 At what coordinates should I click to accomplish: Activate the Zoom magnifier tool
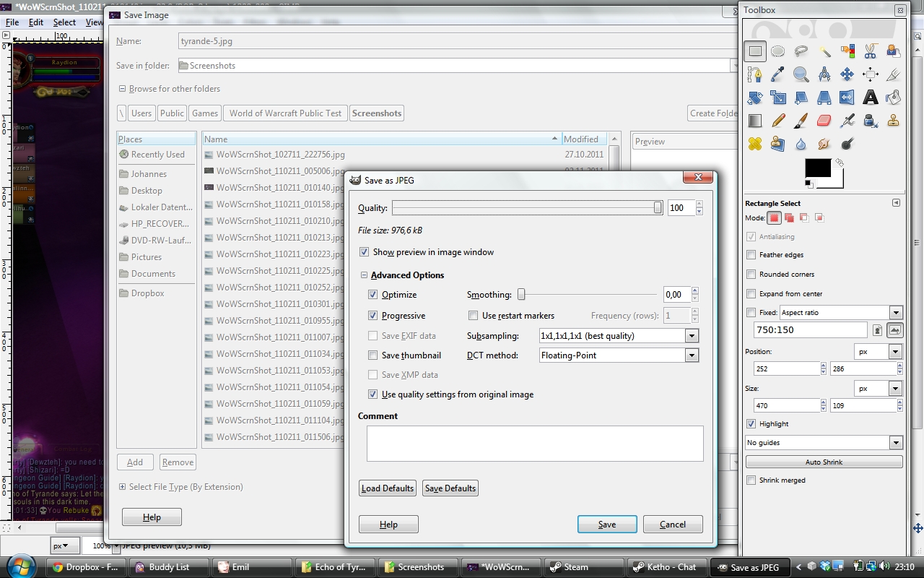coord(801,74)
